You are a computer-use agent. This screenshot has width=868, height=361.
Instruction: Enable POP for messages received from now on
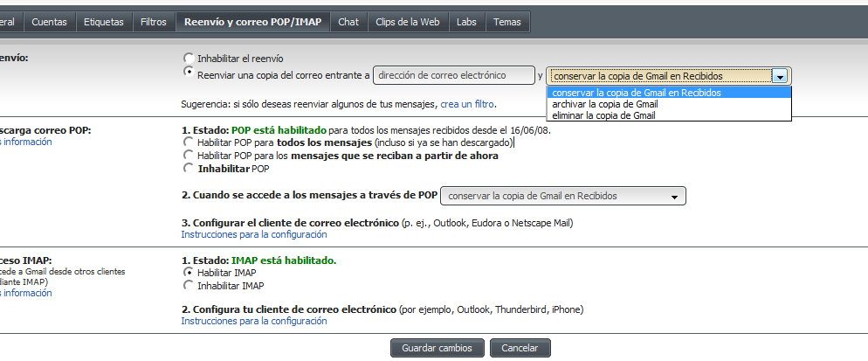188,155
